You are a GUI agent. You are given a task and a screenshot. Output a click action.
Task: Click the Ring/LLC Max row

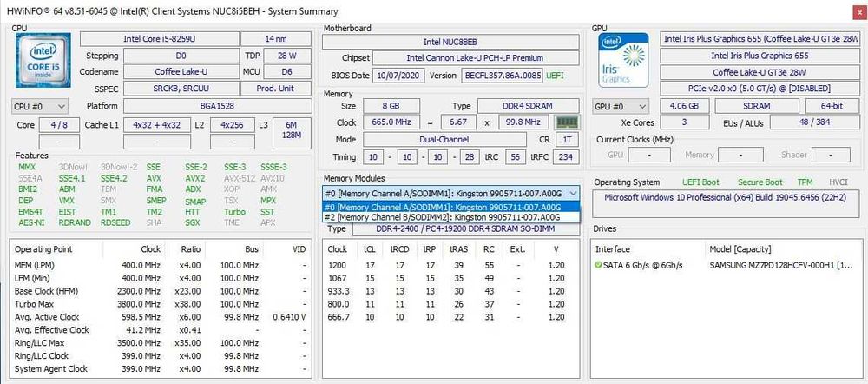click(x=161, y=343)
